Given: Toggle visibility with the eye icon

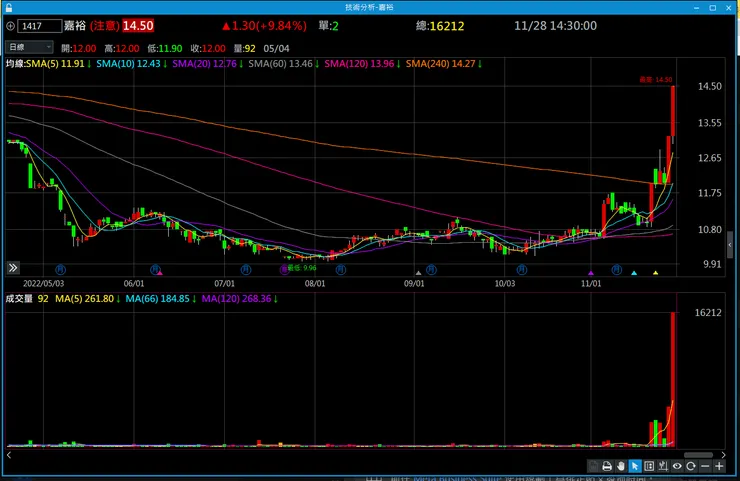Looking at the screenshot, I should [x=677, y=466].
